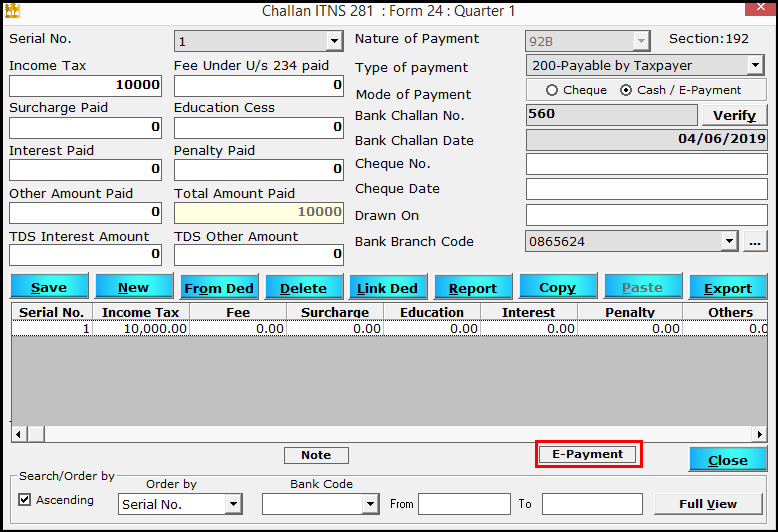Click the grid's right scroll arrow
Viewport: 778px width, 532px height.
pos(760,434)
